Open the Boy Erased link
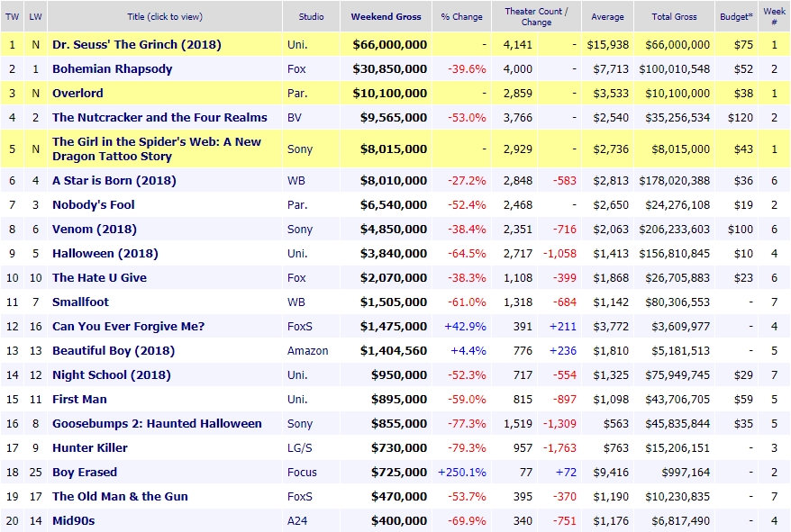 click(85, 472)
